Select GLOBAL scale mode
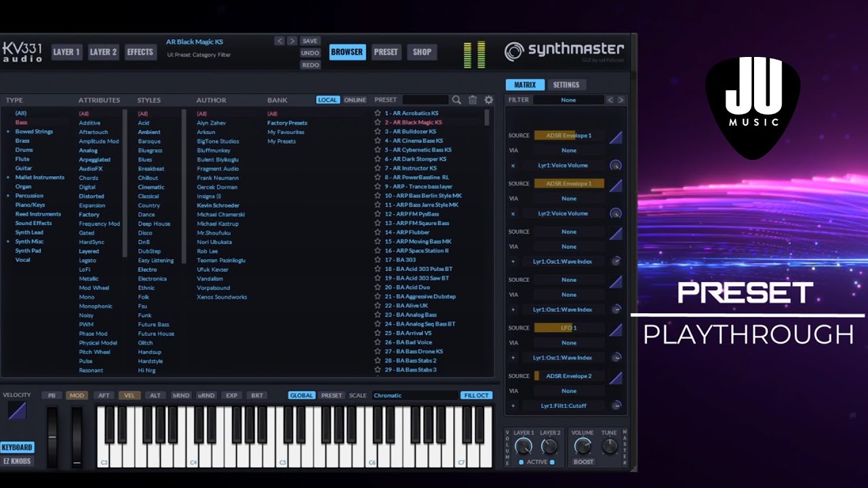Image resolution: width=868 pixels, height=488 pixels. (301, 395)
